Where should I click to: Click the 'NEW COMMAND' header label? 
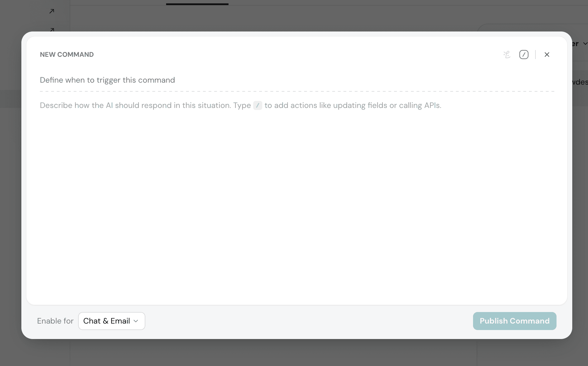pos(67,54)
